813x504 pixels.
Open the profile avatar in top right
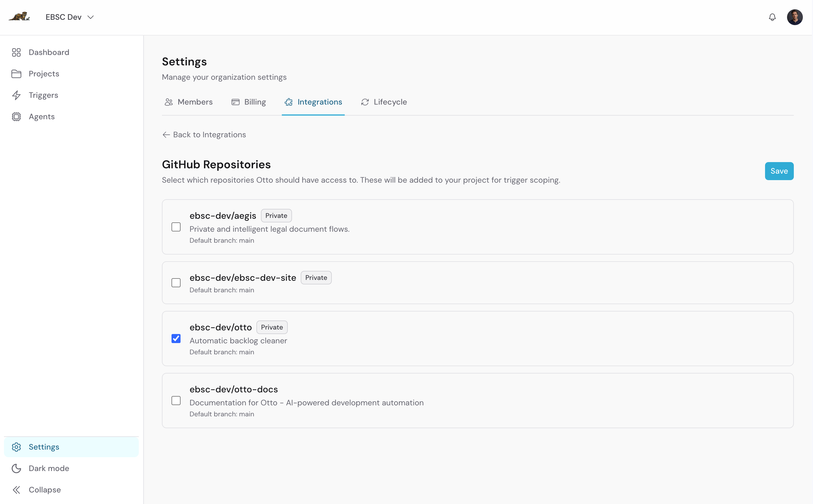pos(795,17)
